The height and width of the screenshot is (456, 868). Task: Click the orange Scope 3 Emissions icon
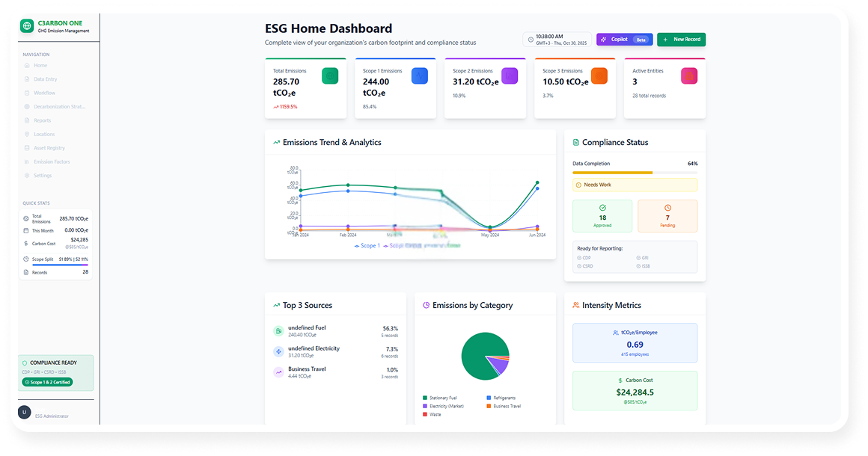coord(599,76)
